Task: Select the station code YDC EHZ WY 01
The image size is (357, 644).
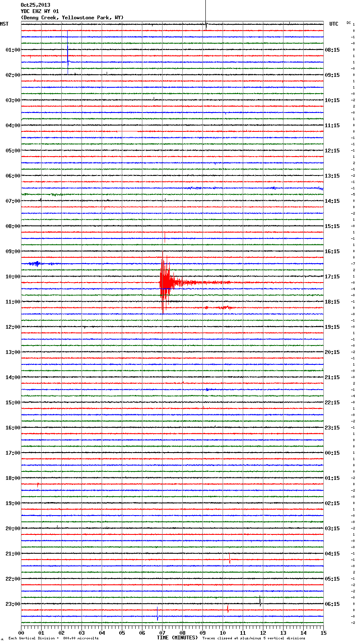Action: pos(40,11)
